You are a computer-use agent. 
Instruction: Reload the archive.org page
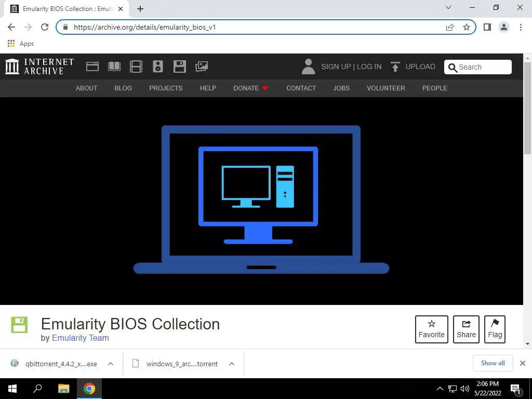(x=45, y=27)
